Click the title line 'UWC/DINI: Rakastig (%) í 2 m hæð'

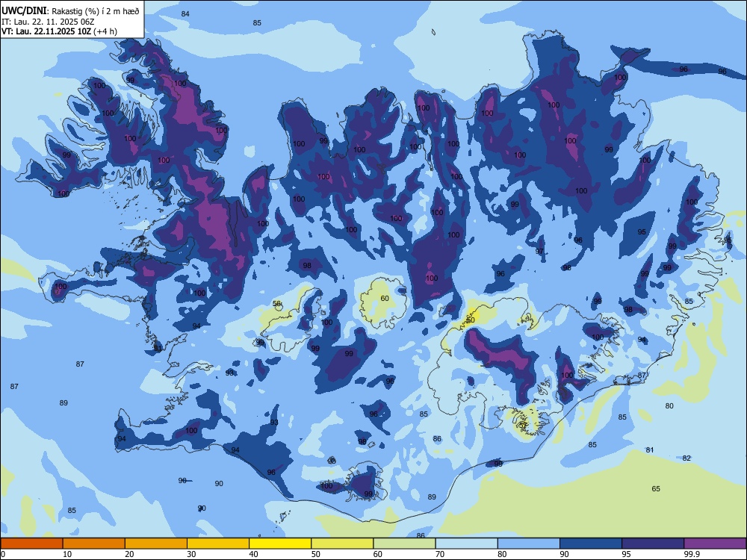(70, 11)
